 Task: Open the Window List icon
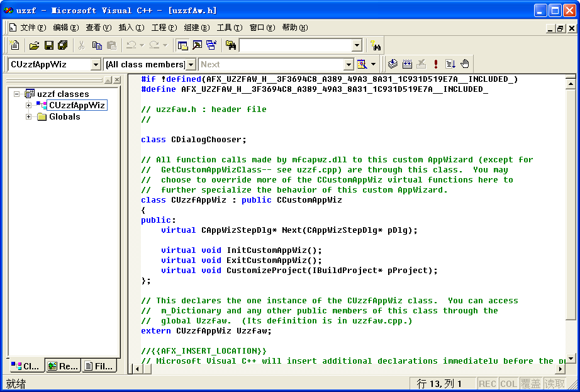coord(211,45)
